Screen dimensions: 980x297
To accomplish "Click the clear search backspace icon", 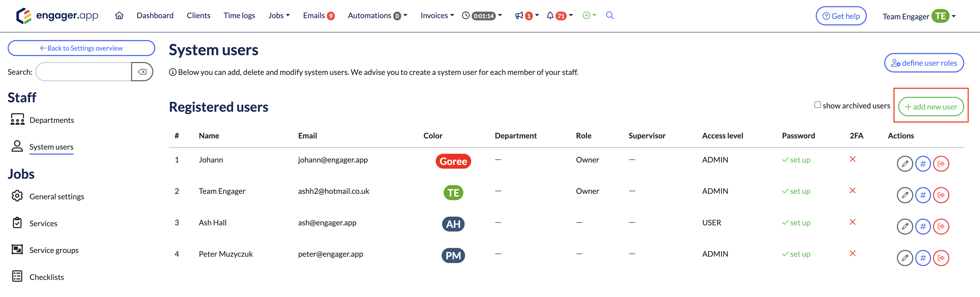I will [142, 72].
